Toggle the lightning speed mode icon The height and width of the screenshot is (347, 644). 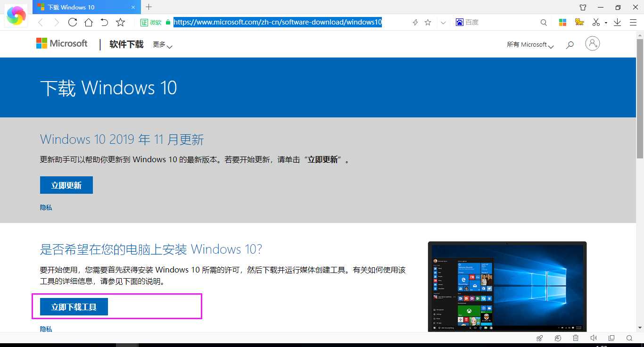point(415,22)
